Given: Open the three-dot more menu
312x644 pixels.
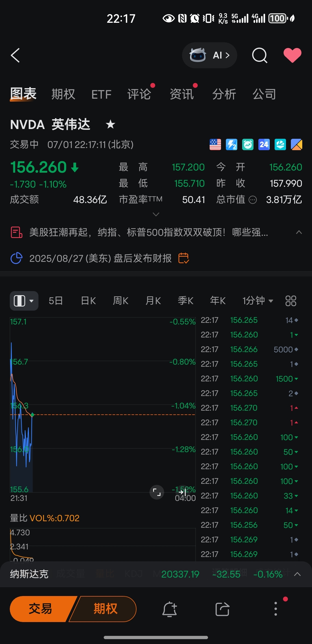Looking at the screenshot, I should (x=276, y=609).
